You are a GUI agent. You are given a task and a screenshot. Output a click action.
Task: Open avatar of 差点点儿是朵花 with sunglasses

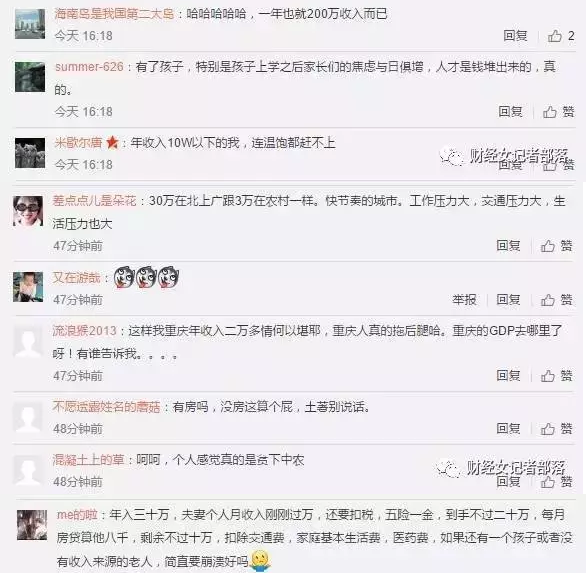click(x=28, y=211)
